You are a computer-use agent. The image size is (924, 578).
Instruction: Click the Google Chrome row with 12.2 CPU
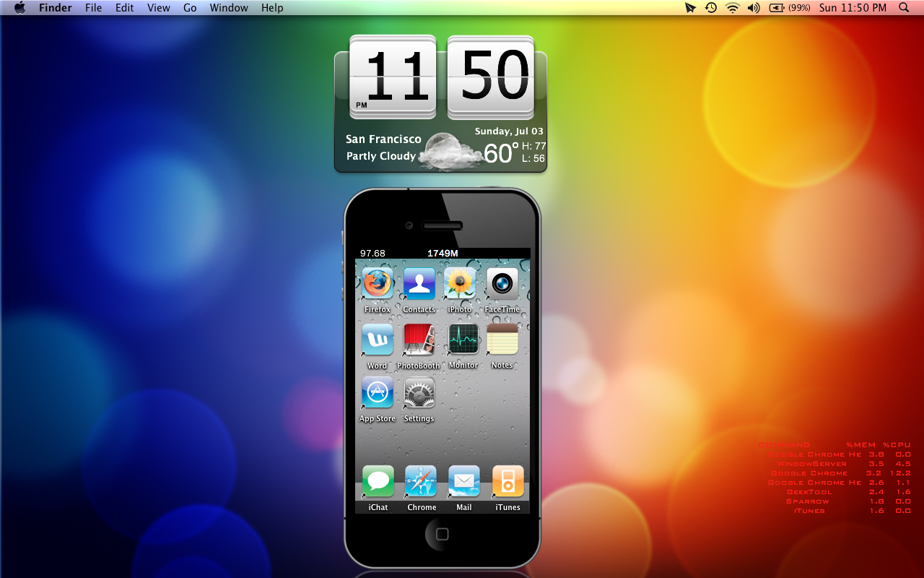pyautogui.click(x=841, y=473)
